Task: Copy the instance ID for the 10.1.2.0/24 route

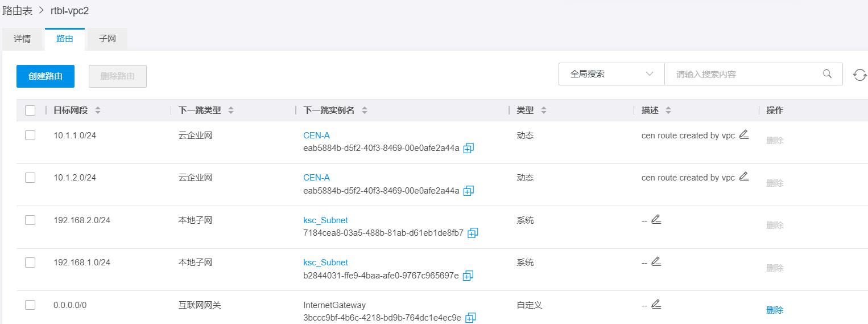Action: (x=468, y=191)
